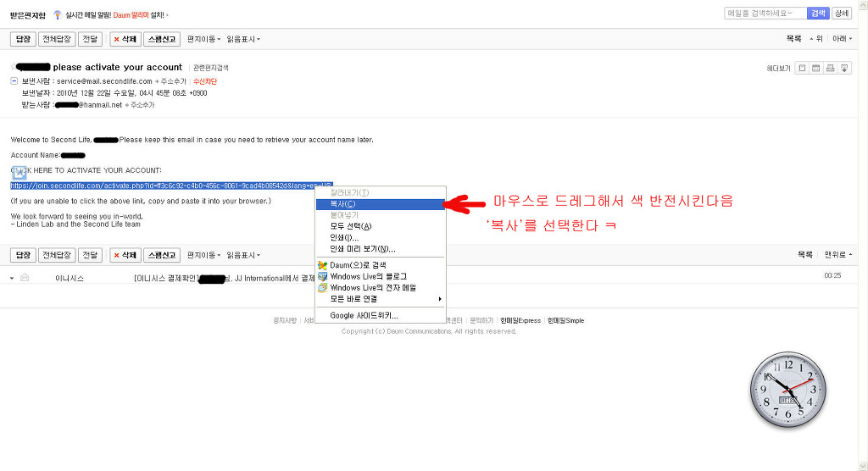Click the 한메일Express footer link
Screen dimensions: 868x471
pyautogui.click(x=520, y=320)
